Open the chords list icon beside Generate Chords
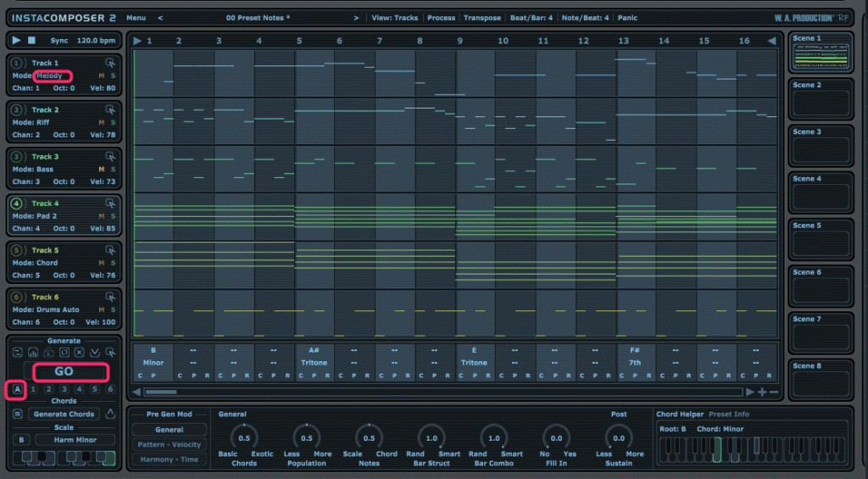The image size is (868, 479). pos(18,415)
